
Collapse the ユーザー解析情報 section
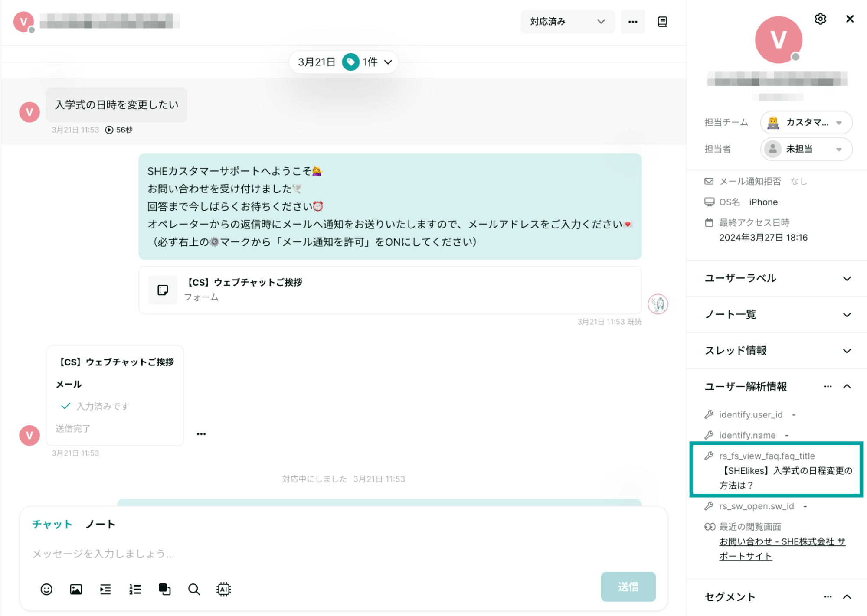click(x=847, y=386)
